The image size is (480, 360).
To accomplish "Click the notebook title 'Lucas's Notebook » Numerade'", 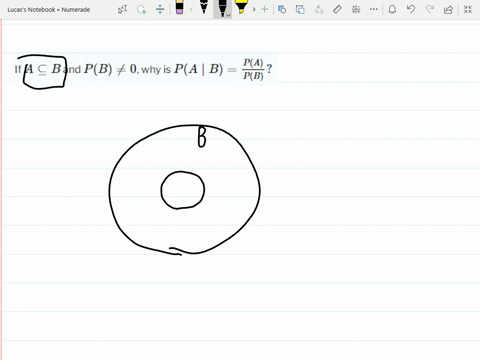I will (49, 10).
